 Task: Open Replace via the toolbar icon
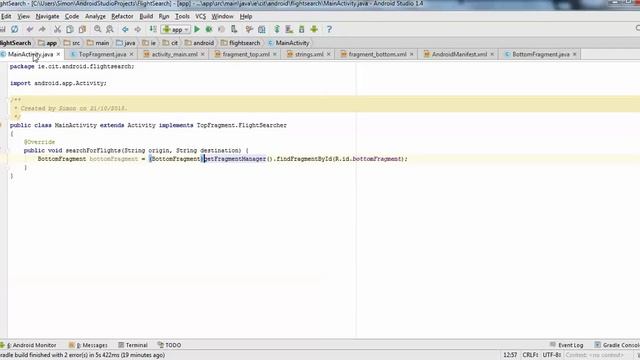click(x=110, y=29)
